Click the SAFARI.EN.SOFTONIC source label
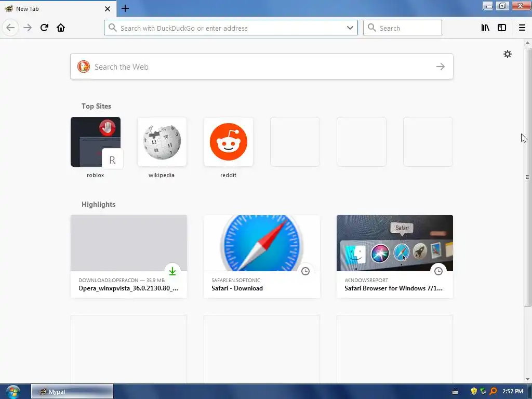Screen dimensions: 532x399 [236, 280]
